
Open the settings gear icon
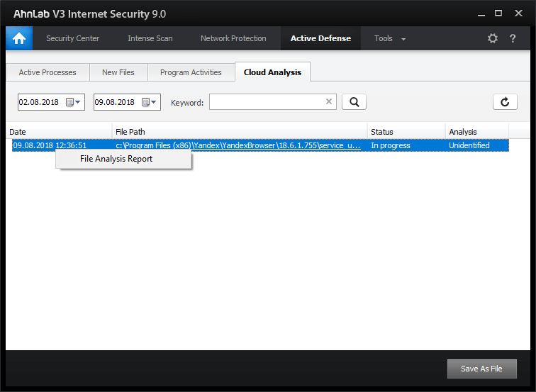(492, 38)
